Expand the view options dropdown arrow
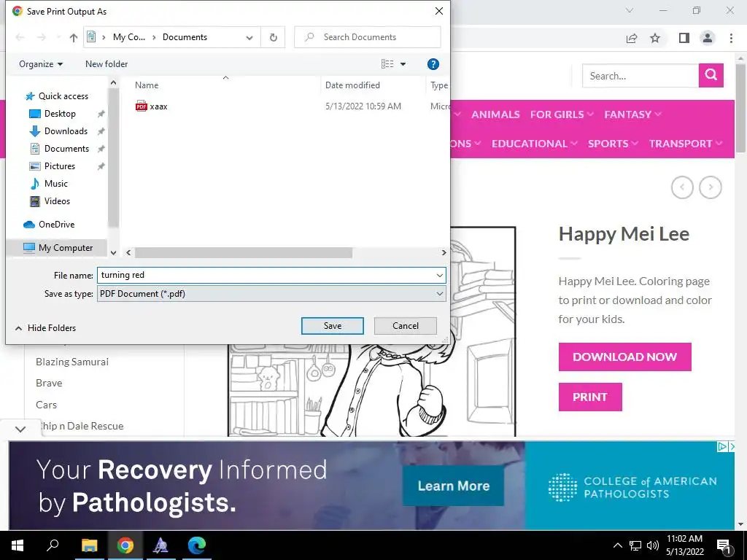 403,64
